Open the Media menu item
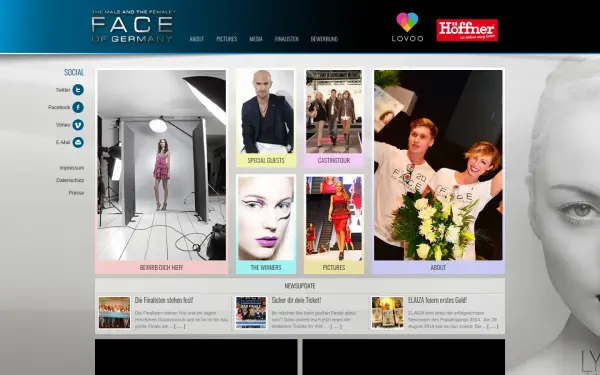Viewport: 600px width, 375px height. click(x=256, y=39)
